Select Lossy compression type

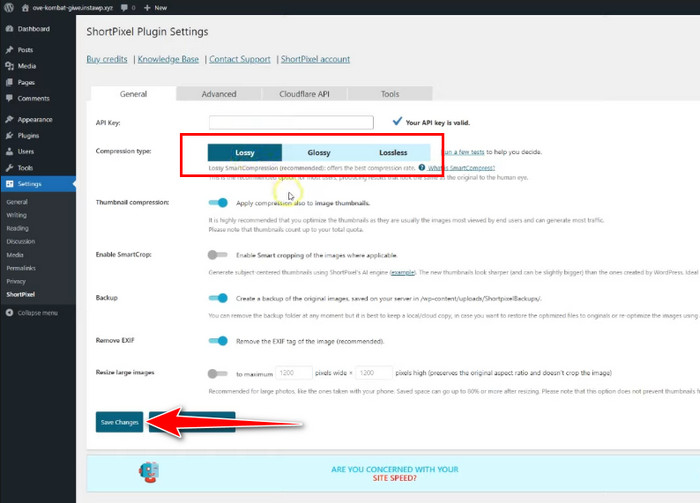pos(245,153)
